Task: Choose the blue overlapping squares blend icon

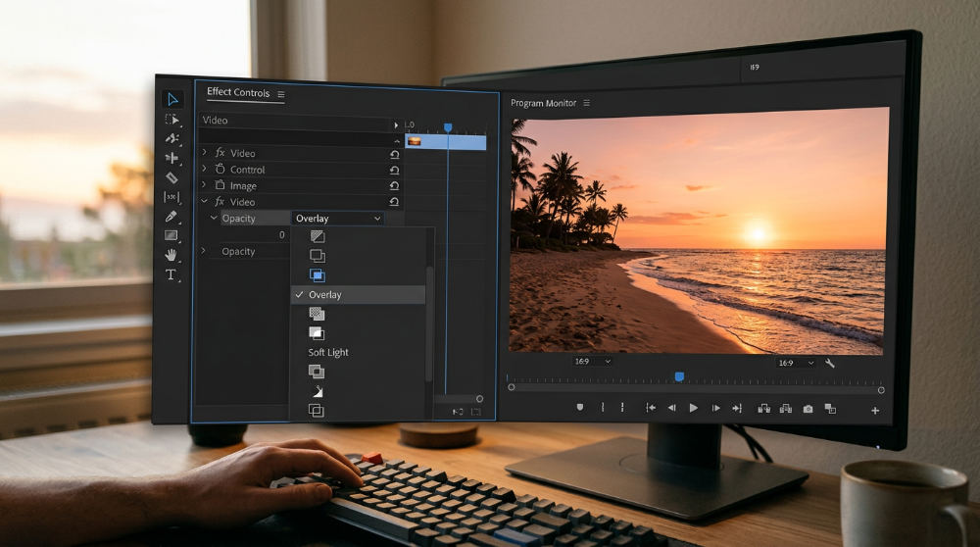Action: [x=318, y=275]
